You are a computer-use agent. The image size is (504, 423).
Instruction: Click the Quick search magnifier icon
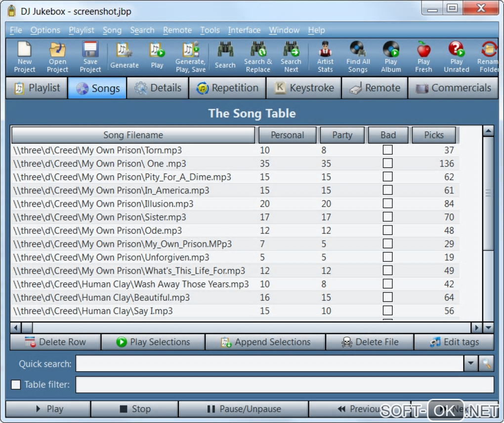click(486, 364)
